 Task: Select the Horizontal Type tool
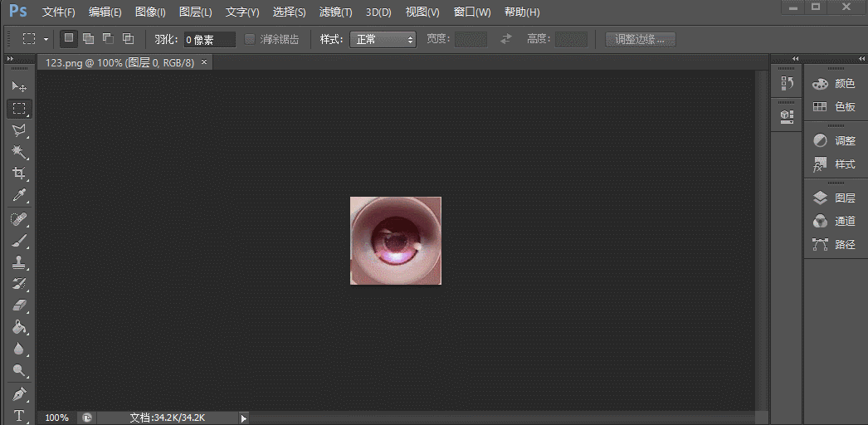coord(19,416)
